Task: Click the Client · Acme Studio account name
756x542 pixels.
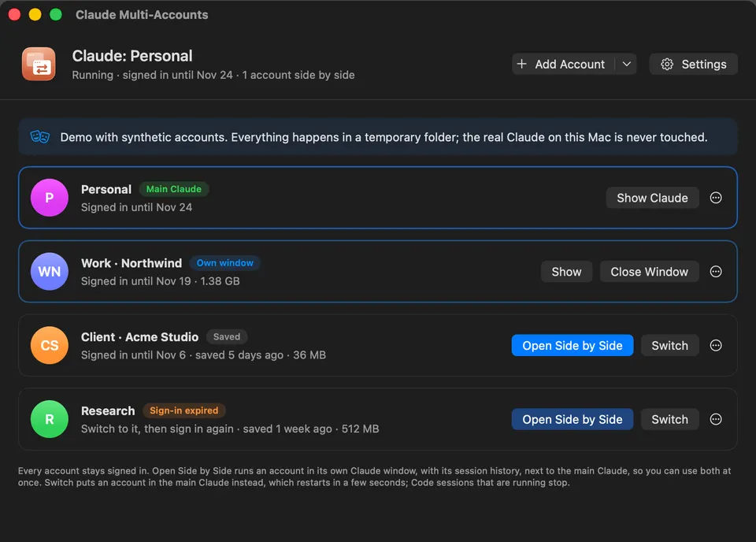Action: coord(140,337)
